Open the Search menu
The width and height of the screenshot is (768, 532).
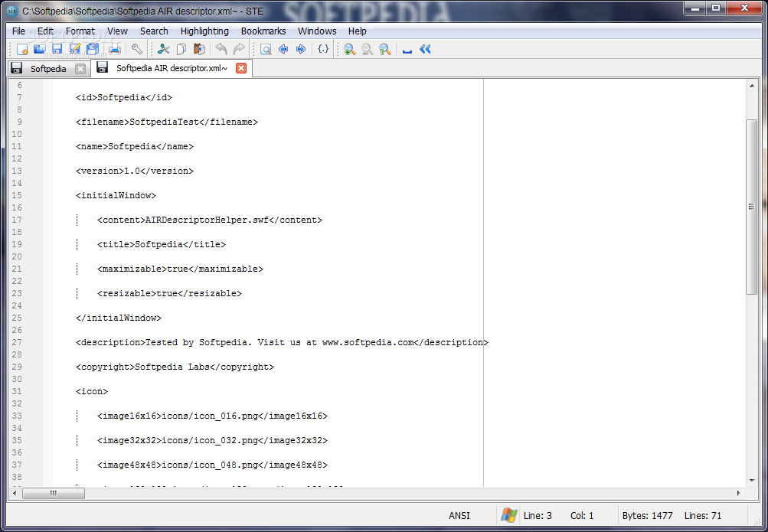point(154,31)
